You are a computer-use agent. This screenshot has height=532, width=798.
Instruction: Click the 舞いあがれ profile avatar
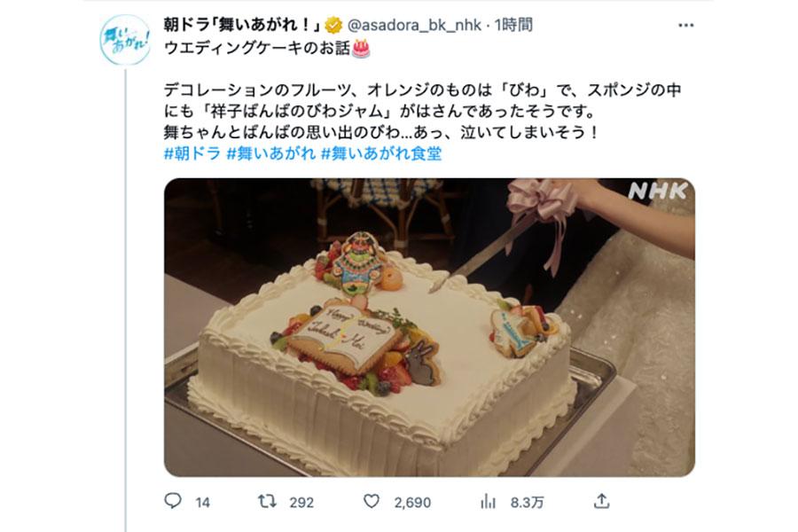(x=125, y=40)
